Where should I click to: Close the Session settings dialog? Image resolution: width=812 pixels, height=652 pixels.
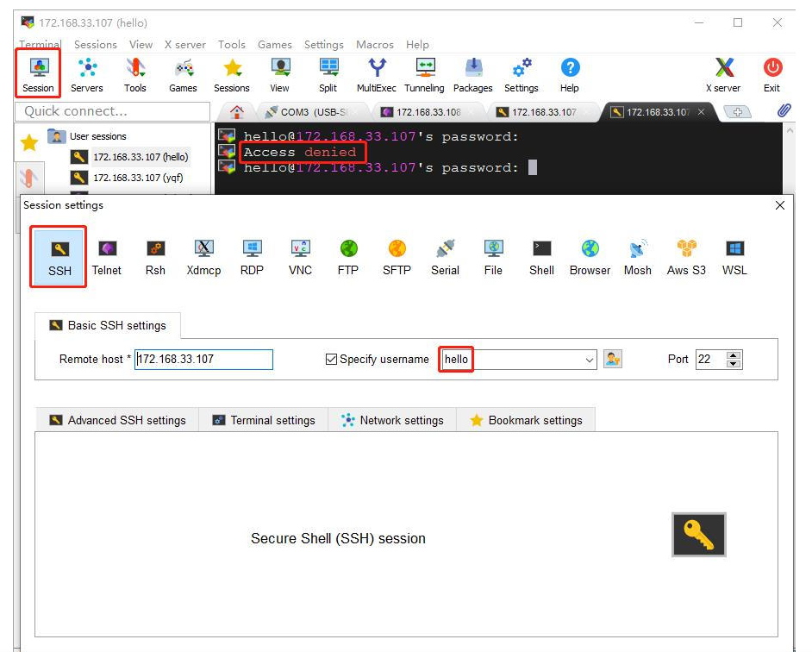[780, 205]
